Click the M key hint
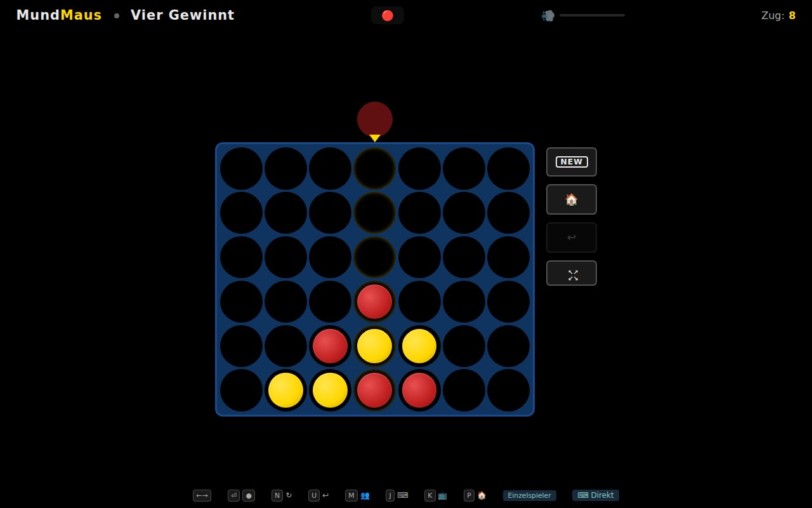812x508 pixels. click(x=351, y=495)
